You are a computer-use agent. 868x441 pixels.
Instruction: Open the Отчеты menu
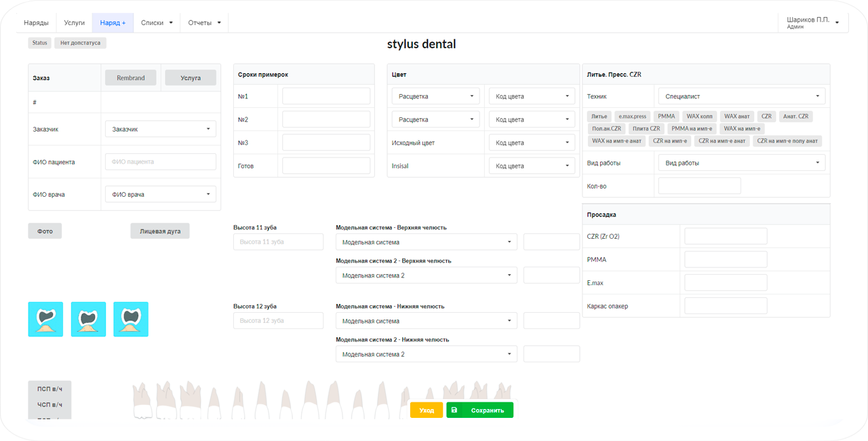(201, 22)
